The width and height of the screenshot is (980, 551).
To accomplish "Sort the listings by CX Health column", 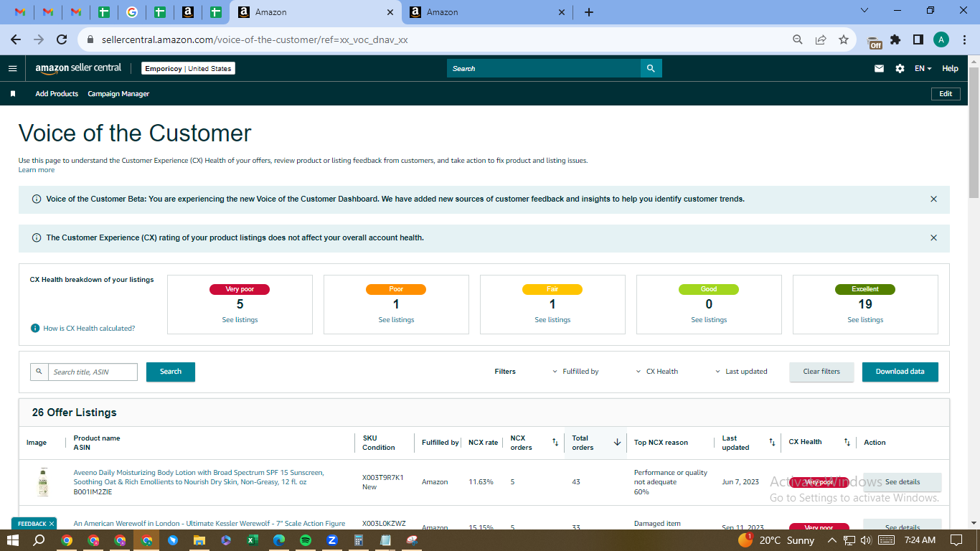I will (x=847, y=443).
